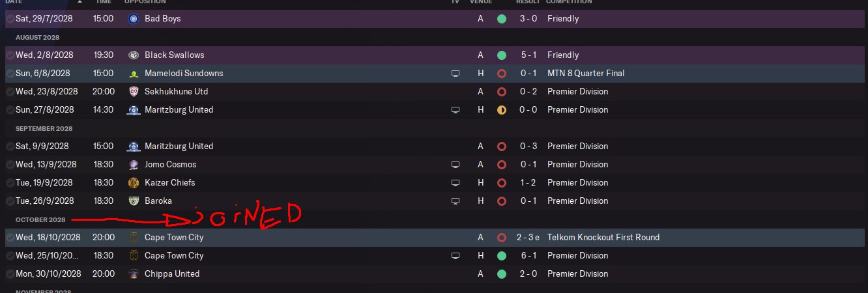Screen dimensions: 868x293
Task: Collapse the August 2028 month section
Action: [x=37, y=37]
